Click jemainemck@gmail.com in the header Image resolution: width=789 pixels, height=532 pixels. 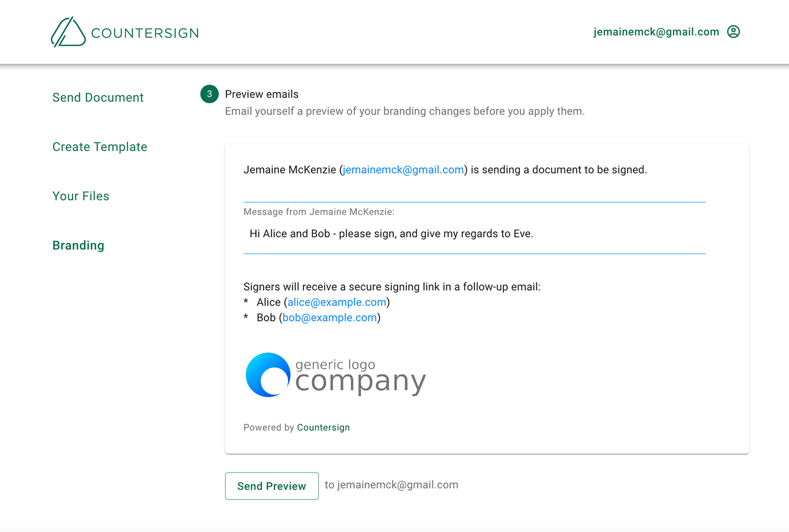656,32
